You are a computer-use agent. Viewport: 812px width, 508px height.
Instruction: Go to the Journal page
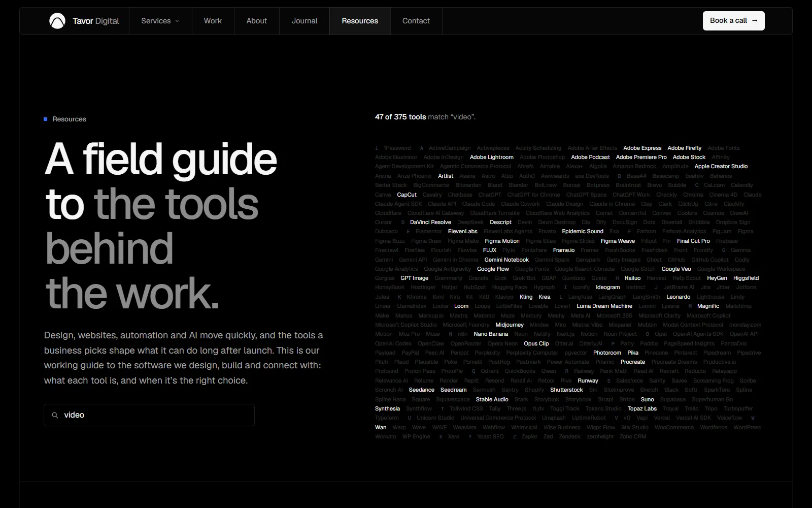304,21
